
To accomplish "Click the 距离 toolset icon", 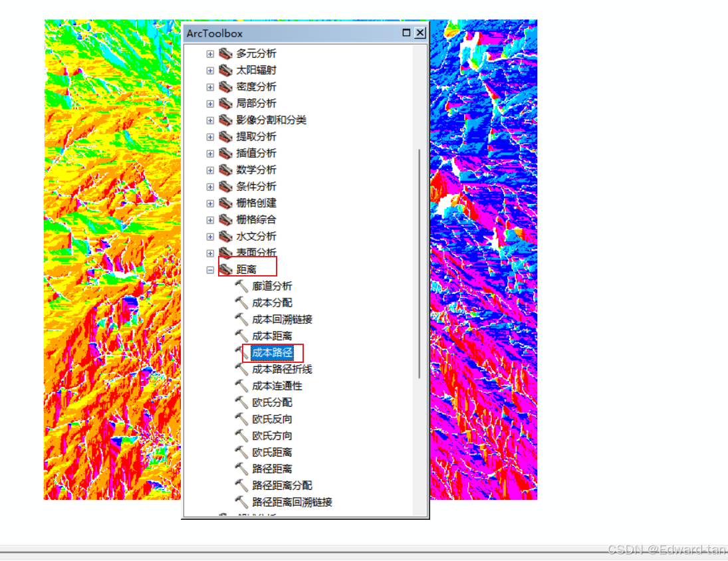I will click(225, 270).
